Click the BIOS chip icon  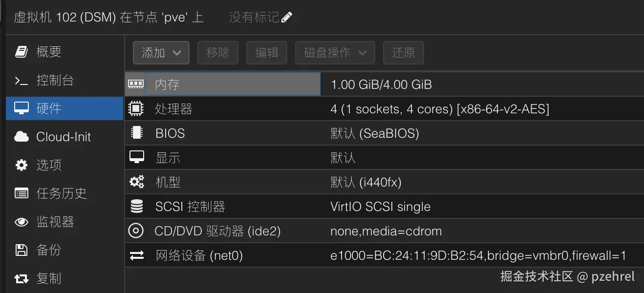136,133
